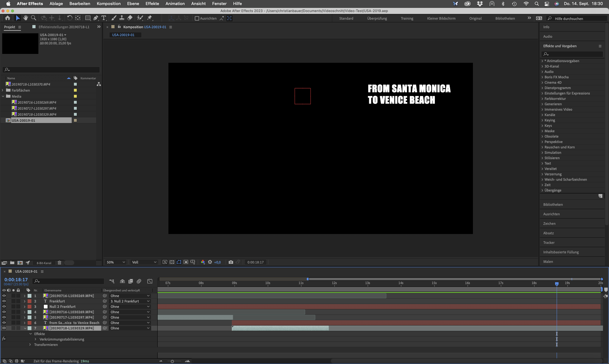Viewport: 609px width, 364px height.
Task: Click the 8-Bit-Kanal color depth button
Action: tap(44, 263)
